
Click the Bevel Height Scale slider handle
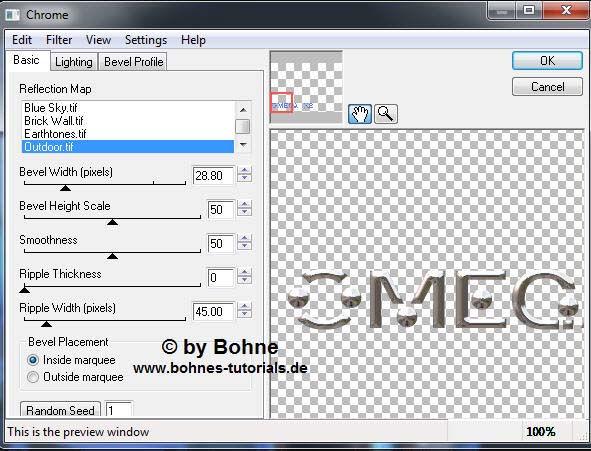tap(112, 222)
